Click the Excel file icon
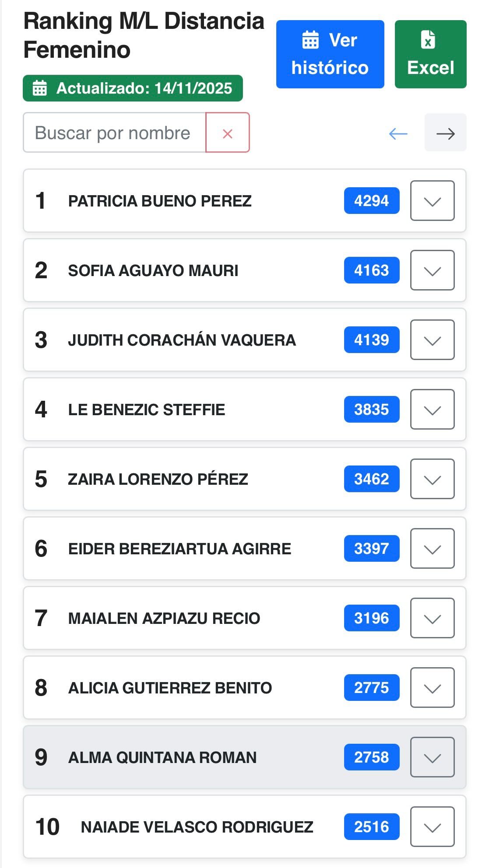 [x=428, y=39]
